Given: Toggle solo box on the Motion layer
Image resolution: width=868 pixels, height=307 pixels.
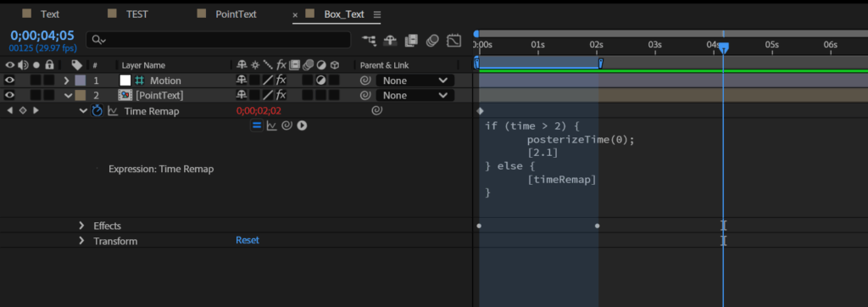Looking at the screenshot, I should [x=36, y=81].
